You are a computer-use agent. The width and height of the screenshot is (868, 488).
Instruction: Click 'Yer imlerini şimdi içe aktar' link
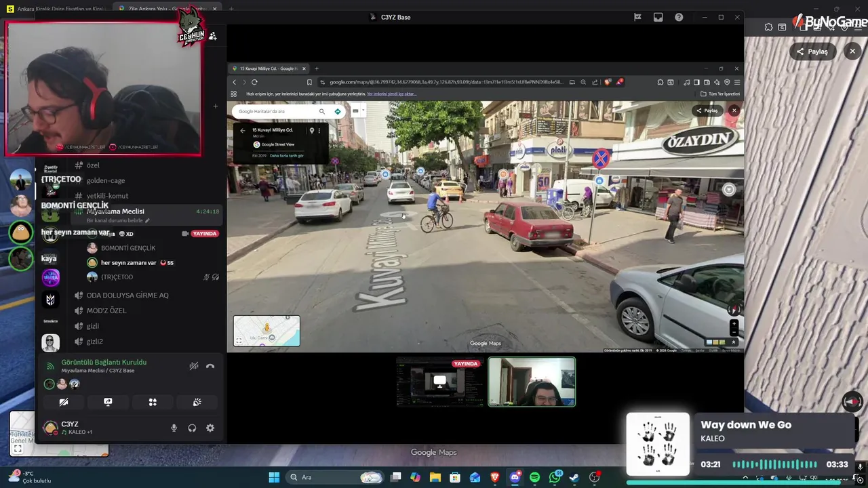(x=391, y=94)
